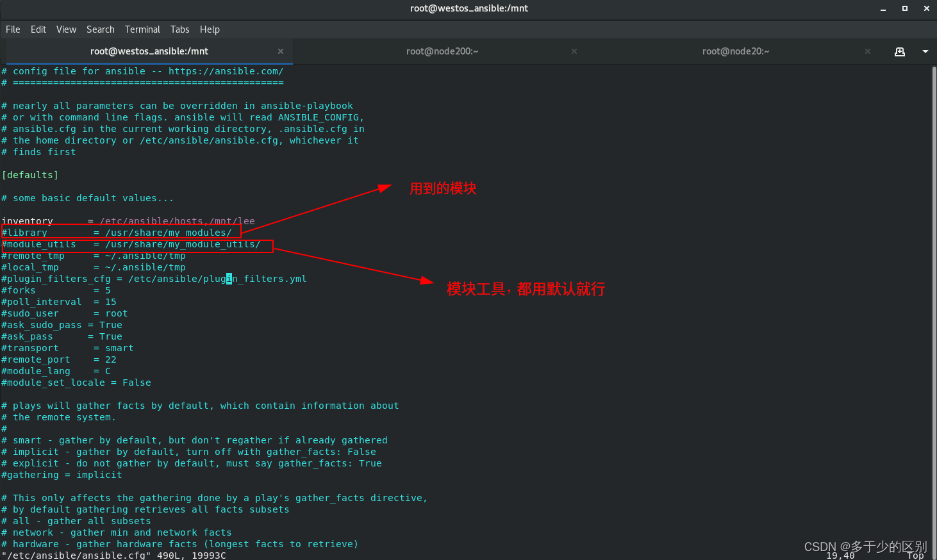Screen dimensions: 937x560
Task: Click the '# finds first' comment line
Action: point(38,152)
